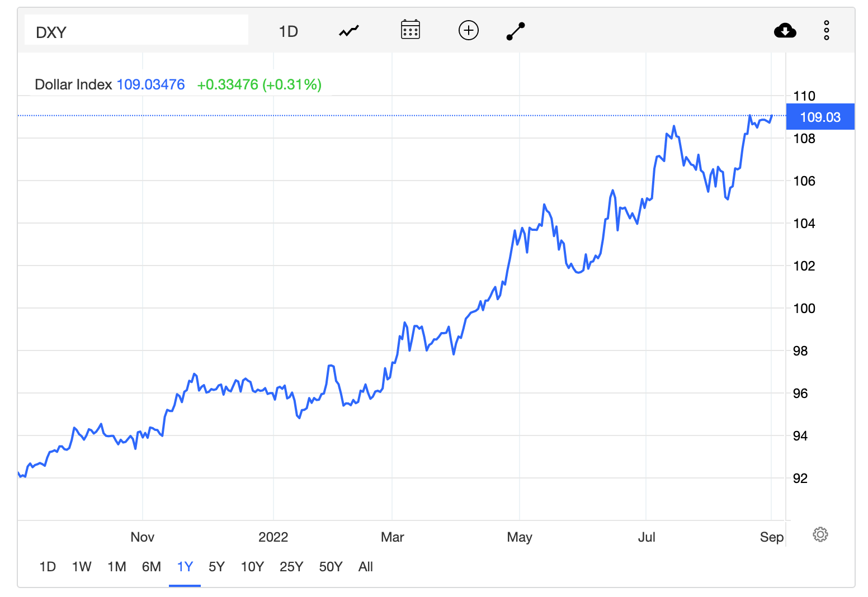
Task: Select the 1W time range
Action: (82, 567)
